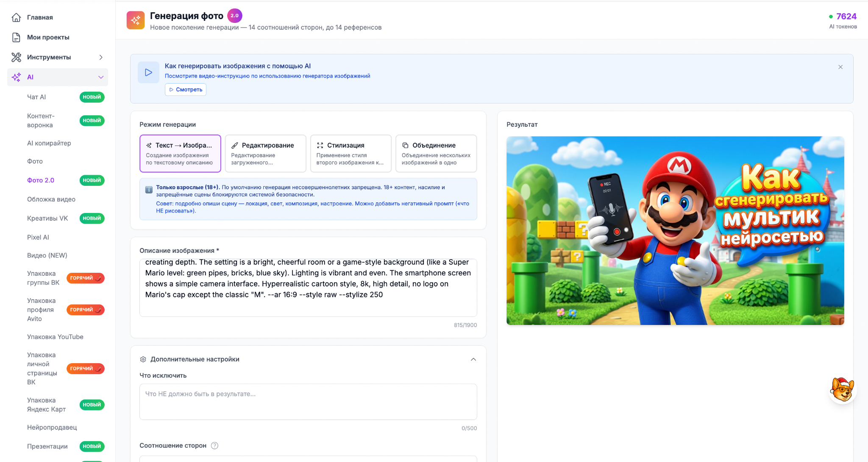
Task: Click the Смотреть video button
Action: [x=186, y=90]
